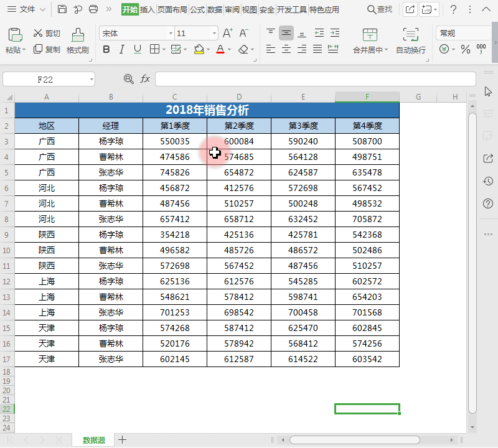Toggle bold formatting
Viewport: 498px width, 448px height.
click(x=106, y=48)
